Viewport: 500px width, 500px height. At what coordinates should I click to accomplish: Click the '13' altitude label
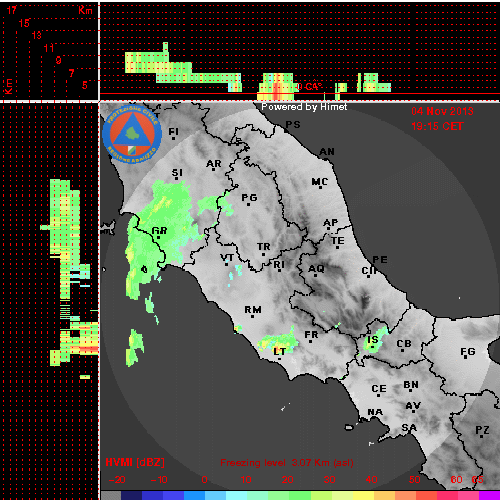(x=37, y=35)
